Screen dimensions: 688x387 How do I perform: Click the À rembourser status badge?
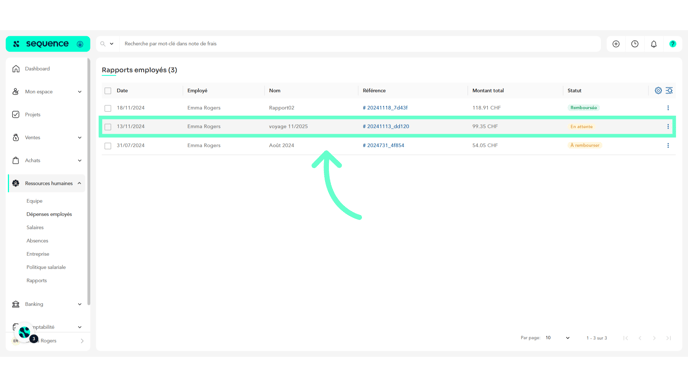coord(584,145)
